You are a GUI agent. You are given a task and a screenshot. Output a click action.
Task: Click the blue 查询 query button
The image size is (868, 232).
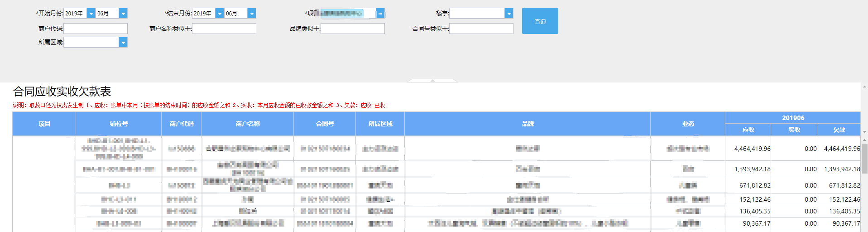pos(540,21)
